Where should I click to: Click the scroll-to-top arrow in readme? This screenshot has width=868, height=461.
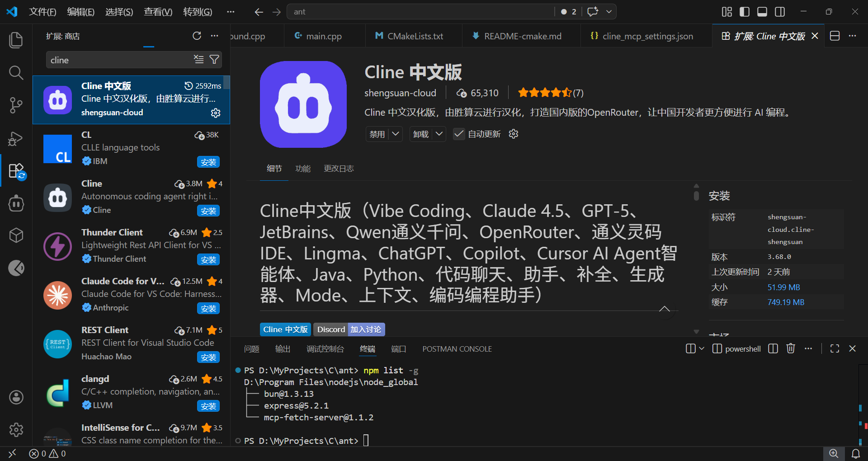pyautogui.click(x=665, y=309)
